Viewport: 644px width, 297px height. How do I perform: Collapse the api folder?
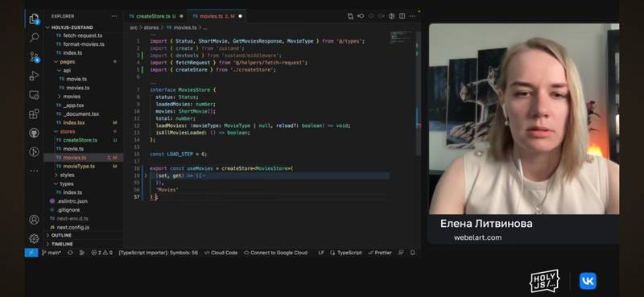click(x=67, y=70)
